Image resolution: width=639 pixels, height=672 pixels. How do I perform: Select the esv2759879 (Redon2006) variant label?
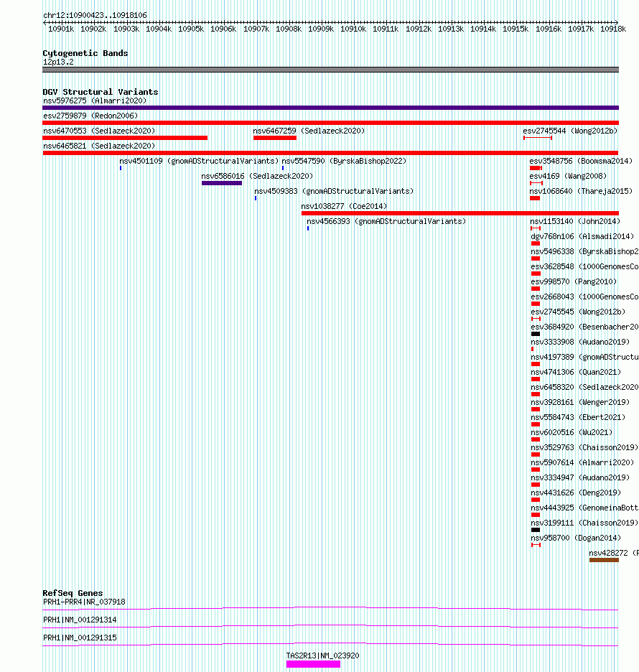pos(90,116)
